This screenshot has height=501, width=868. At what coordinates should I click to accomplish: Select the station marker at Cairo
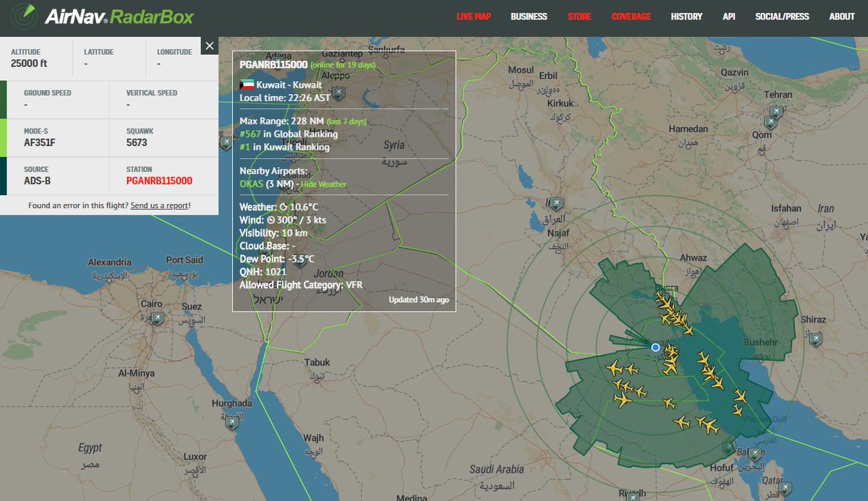tap(157, 319)
